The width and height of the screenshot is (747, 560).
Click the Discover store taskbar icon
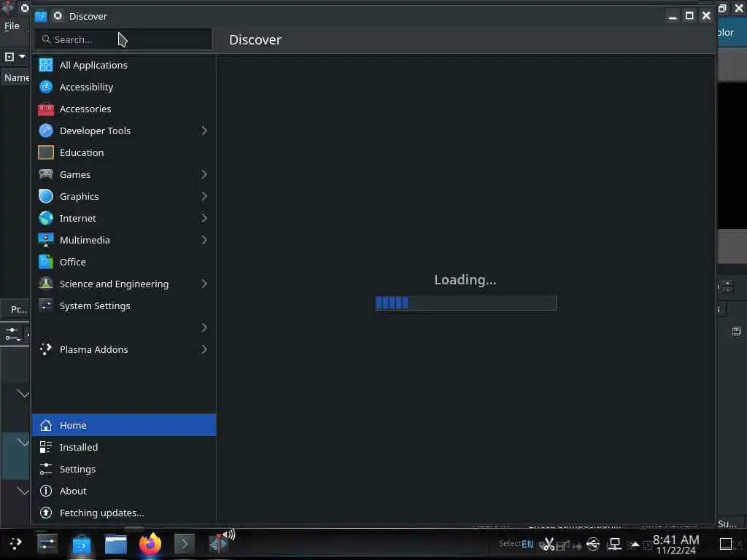click(x=82, y=544)
